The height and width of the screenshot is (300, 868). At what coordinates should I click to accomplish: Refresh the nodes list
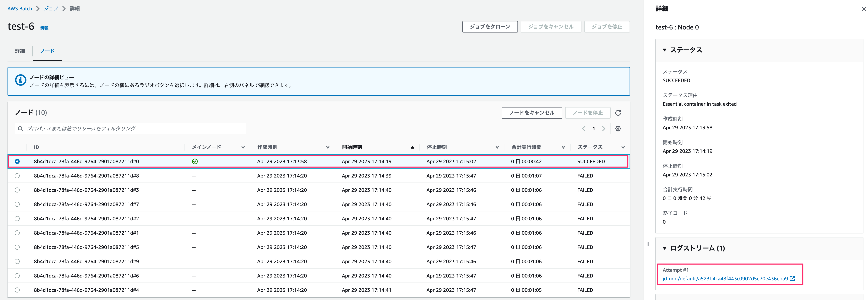[618, 113]
